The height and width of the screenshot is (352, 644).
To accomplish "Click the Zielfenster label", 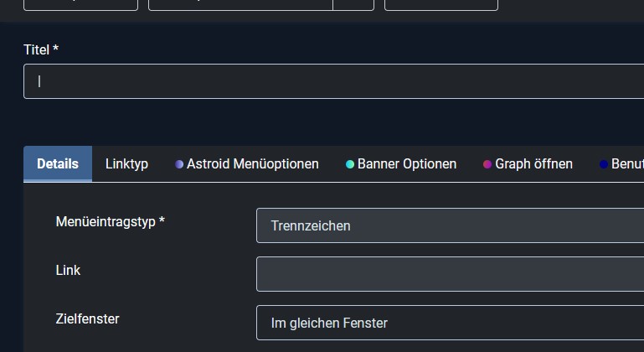I will pyautogui.click(x=87, y=318).
